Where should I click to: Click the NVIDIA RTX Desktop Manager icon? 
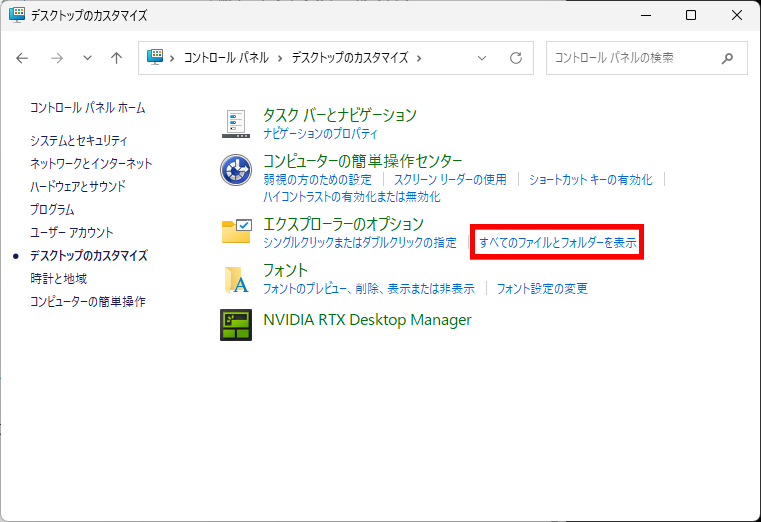pyautogui.click(x=236, y=325)
